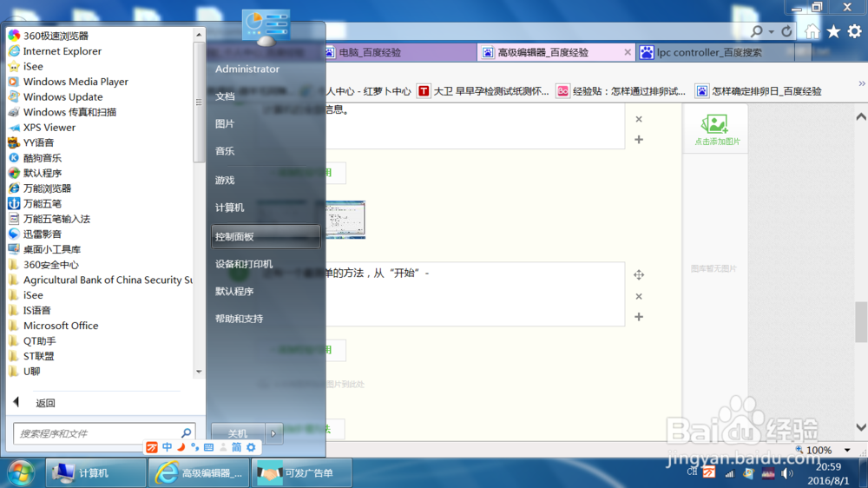Open the 计算机 taskbar button
868x488 pixels.
click(x=95, y=473)
